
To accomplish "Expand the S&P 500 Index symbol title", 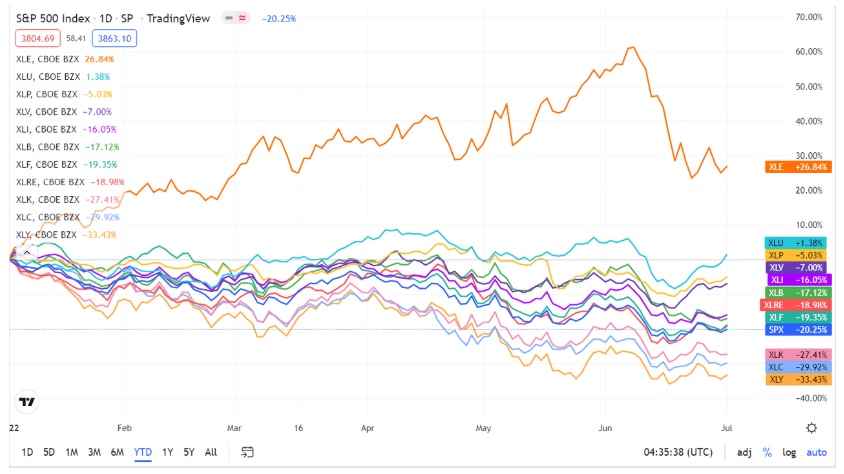I will [x=48, y=19].
